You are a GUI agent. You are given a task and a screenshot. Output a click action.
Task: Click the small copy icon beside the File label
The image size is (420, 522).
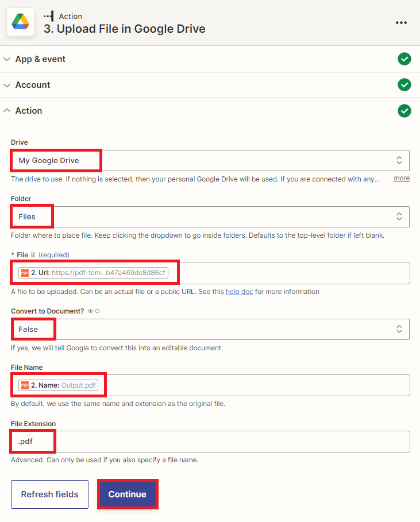32,254
